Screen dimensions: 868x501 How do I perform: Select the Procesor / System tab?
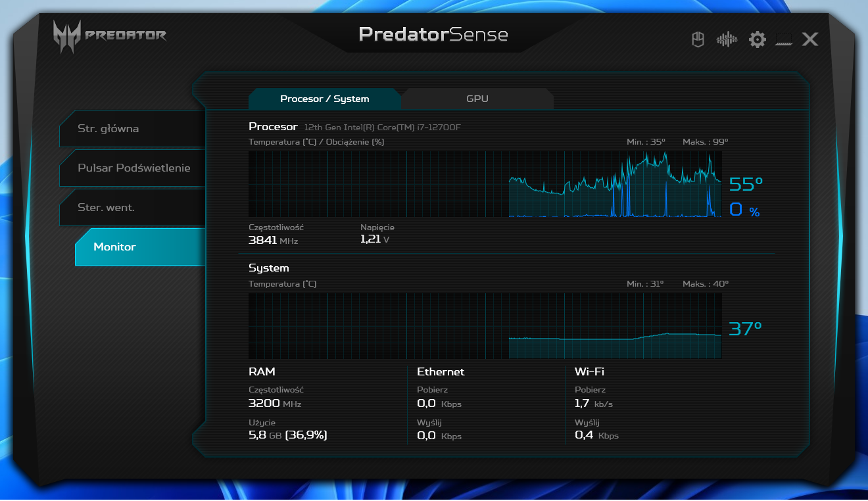tap(325, 99)
